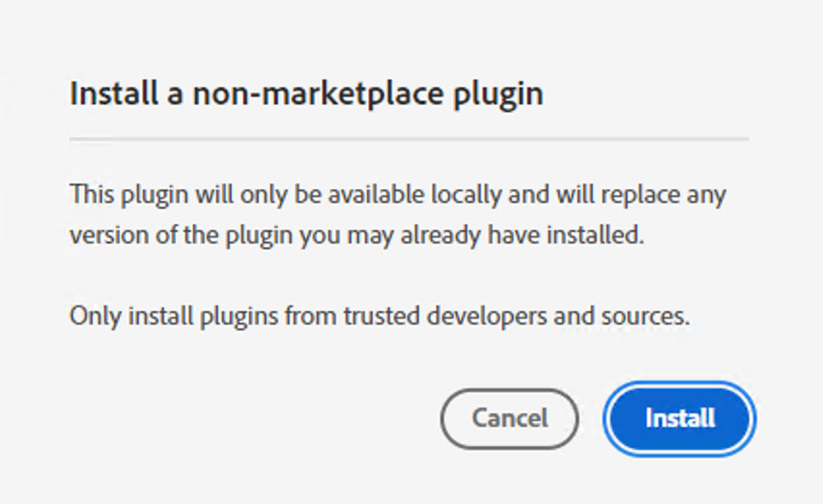
Task: Confirm the non-marketplace plugin installation
Action: click(680, 418)
